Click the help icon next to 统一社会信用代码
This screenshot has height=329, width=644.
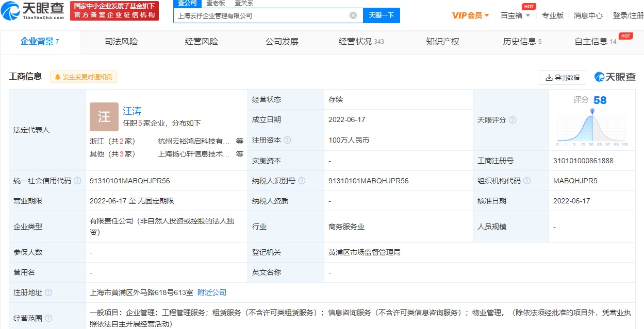click(77, 181)
